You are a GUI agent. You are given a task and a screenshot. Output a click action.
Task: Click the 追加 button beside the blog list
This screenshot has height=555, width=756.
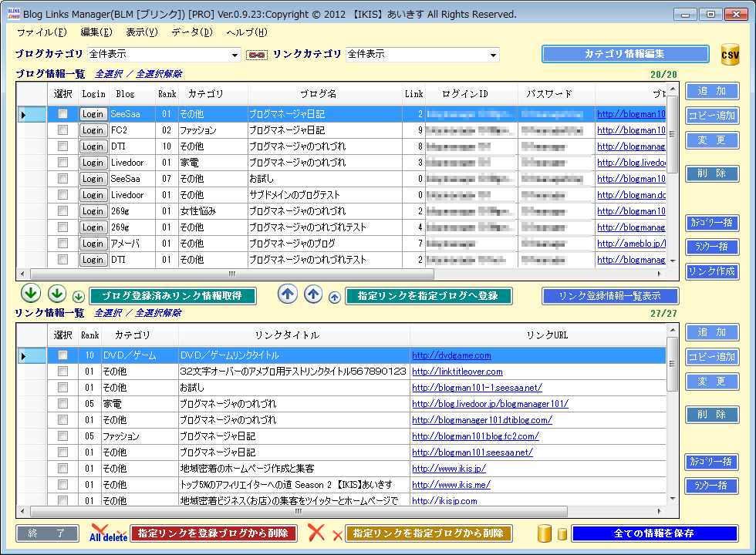click(712, 91)
